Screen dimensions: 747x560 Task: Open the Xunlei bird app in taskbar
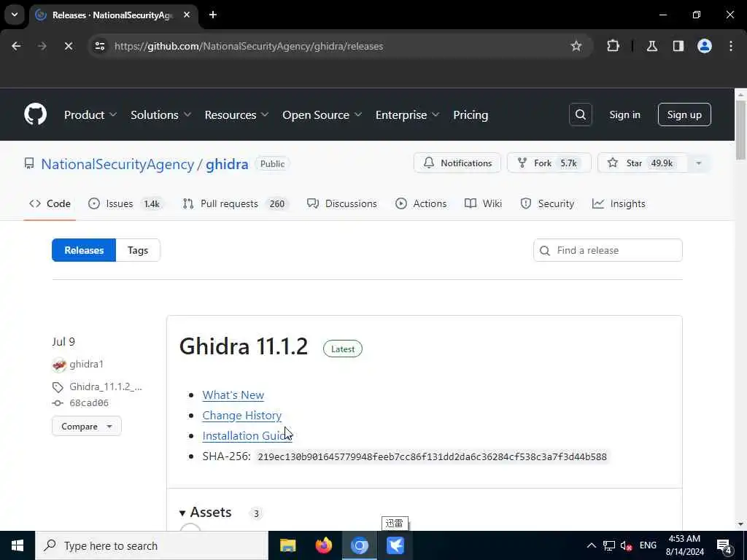click(395, 545)
